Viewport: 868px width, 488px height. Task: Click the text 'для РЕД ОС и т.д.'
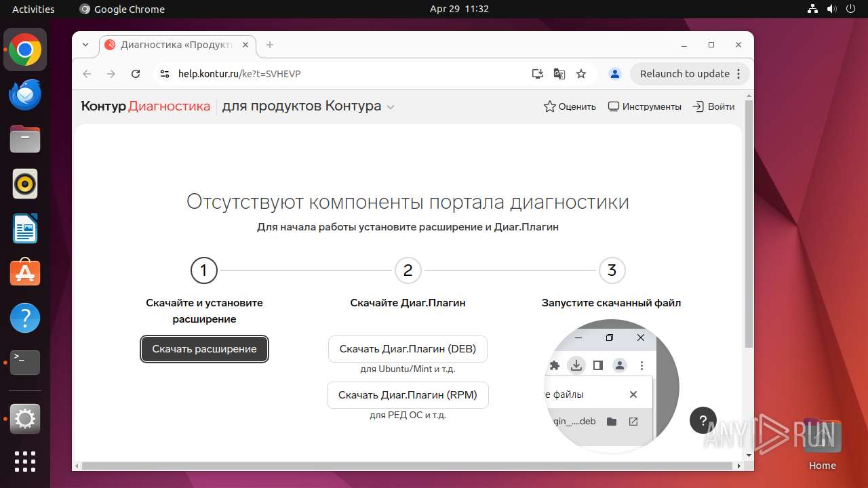point(408,415)
